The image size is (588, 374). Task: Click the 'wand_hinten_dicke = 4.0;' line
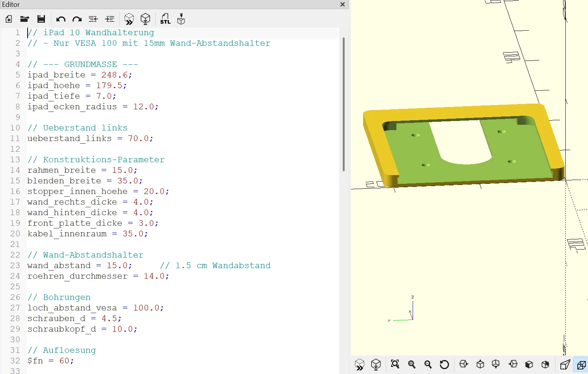pyautogui.click(x=90, y=213)
